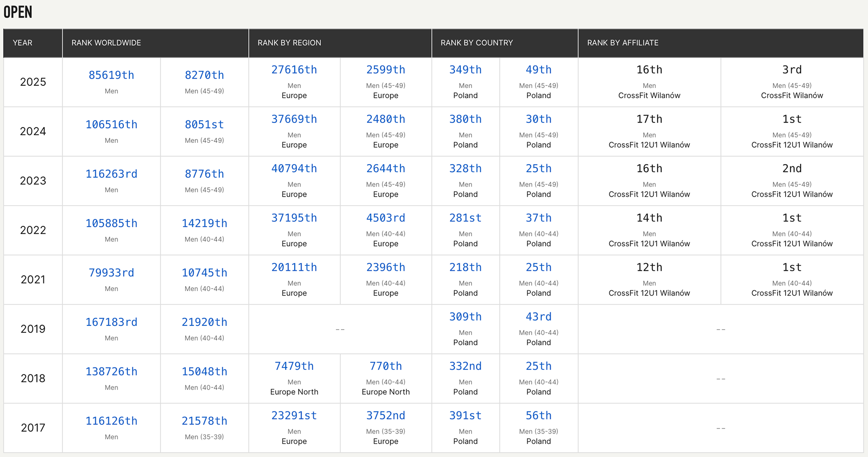Open the 380th Poland country rank link
The width and height of the screenshot is (868, 457).
[x=465, y=119]
